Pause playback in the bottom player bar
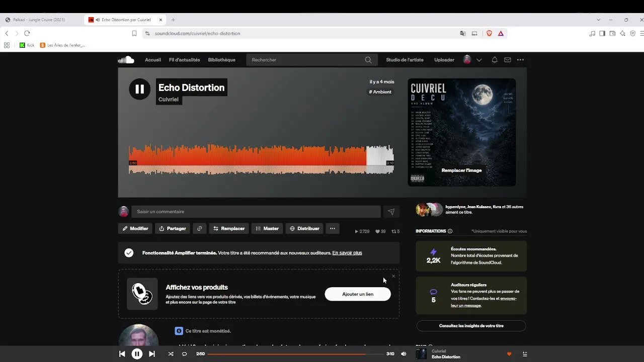 pos(137,354)
